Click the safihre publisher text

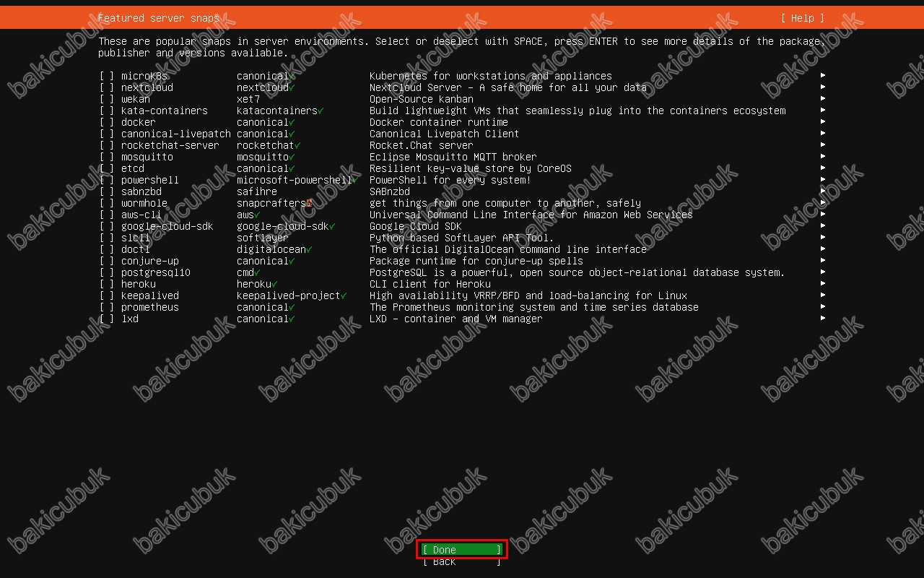point(257,191)
